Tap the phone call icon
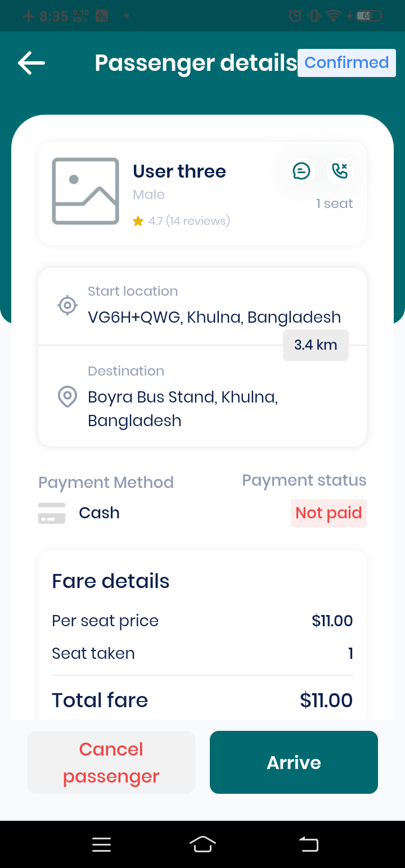 340,171
